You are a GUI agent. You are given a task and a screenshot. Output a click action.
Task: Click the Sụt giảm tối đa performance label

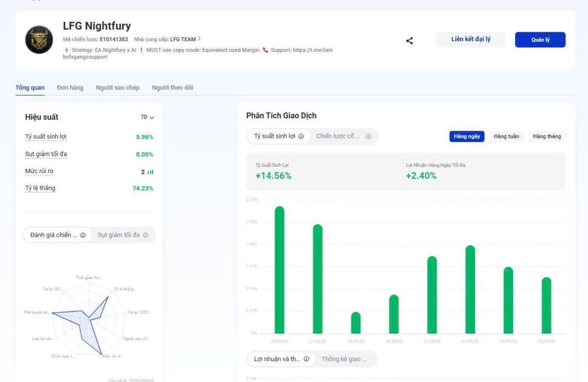click(46, 154)
